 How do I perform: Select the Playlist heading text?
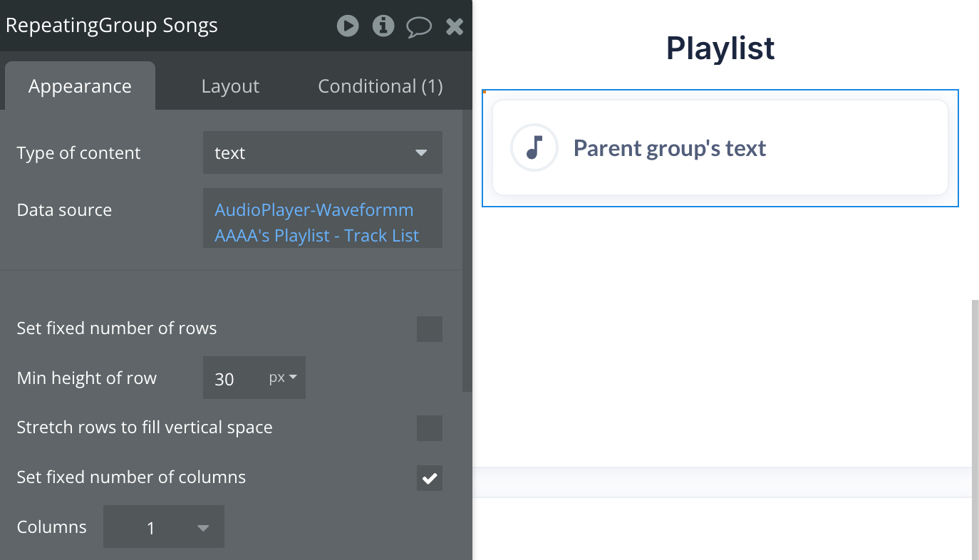[x=720, y=48]
